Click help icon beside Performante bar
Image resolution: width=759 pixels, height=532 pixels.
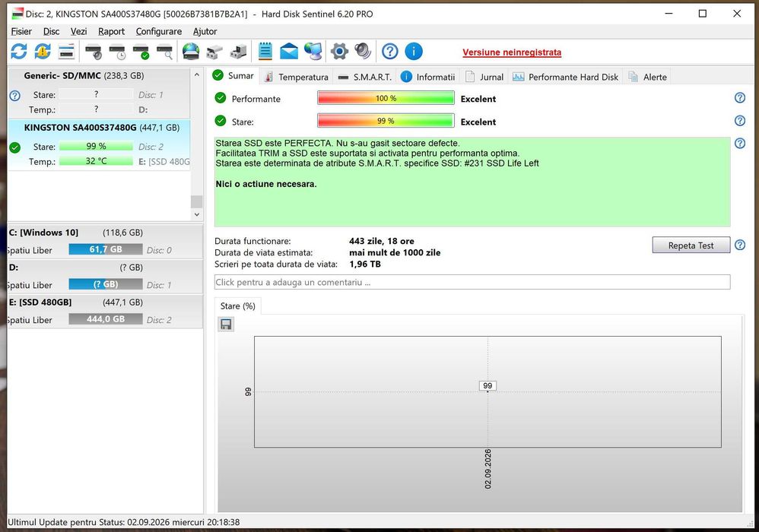(740, 98)
